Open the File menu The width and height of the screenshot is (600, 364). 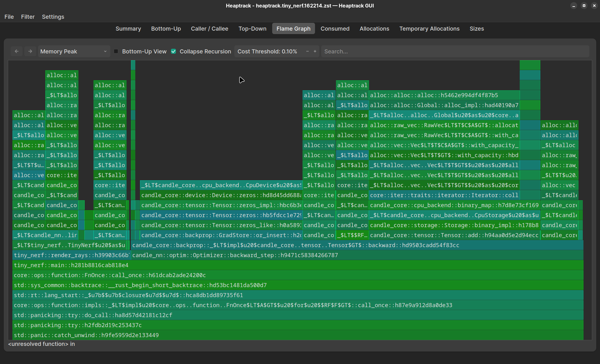(9, 17)
